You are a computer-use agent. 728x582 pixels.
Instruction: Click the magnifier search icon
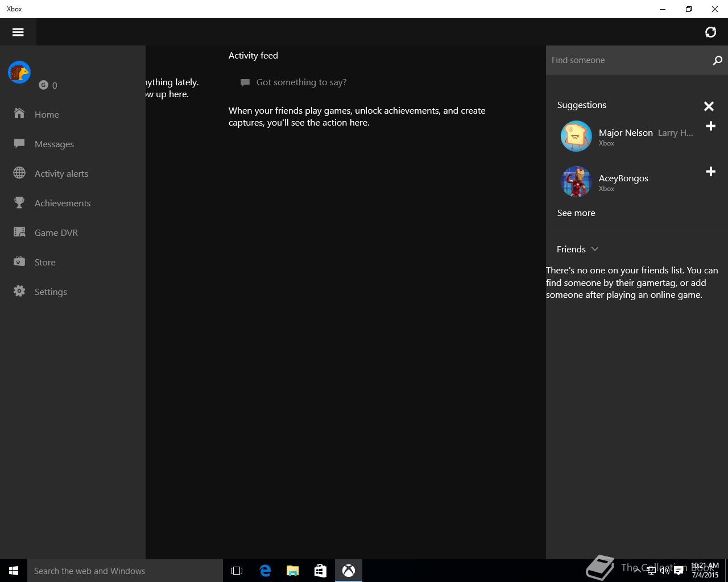pyautogui.click(x=717, y=60)
